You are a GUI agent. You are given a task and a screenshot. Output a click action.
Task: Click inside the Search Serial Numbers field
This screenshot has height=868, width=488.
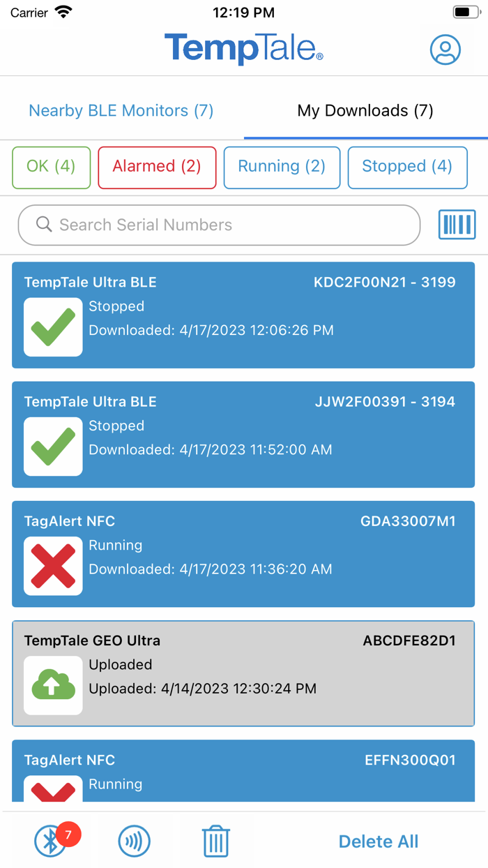point(218,225)
